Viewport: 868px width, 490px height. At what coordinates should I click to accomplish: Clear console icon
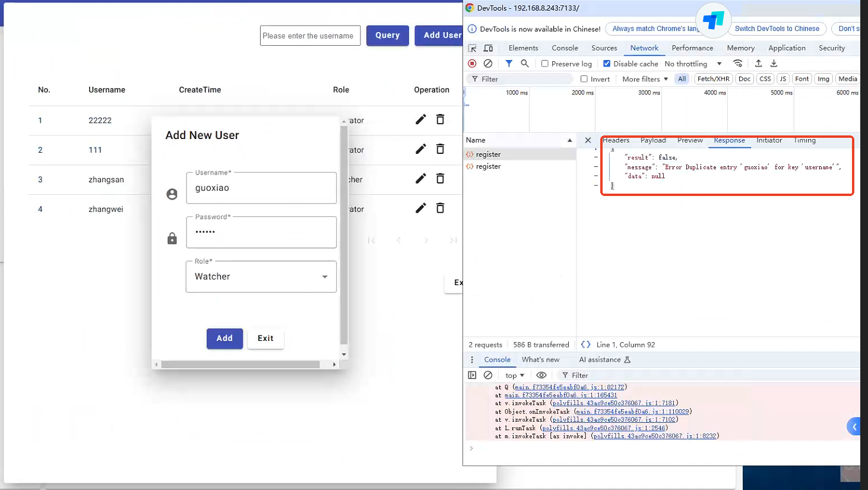pos(488,375)
